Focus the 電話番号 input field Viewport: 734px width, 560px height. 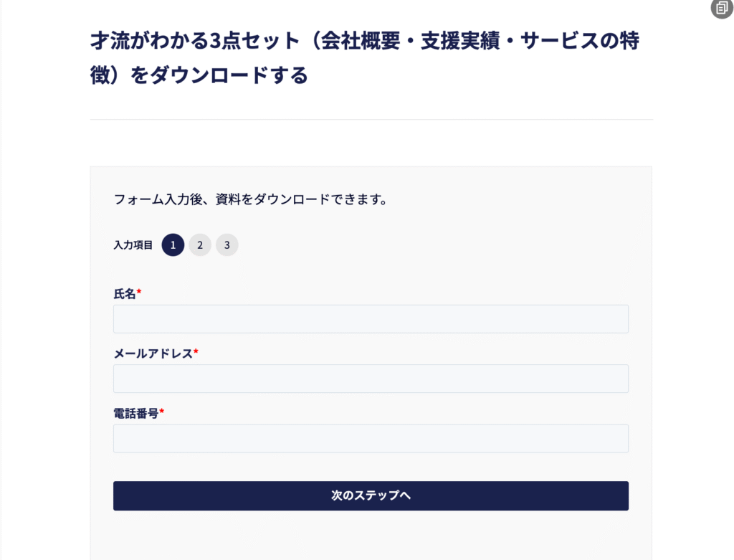pos(371,438)
